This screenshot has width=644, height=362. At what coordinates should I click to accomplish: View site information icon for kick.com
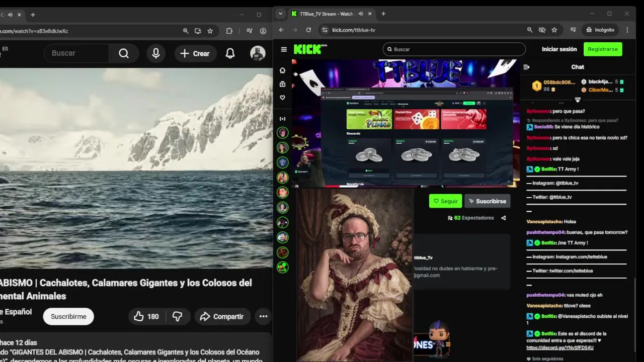325,30
